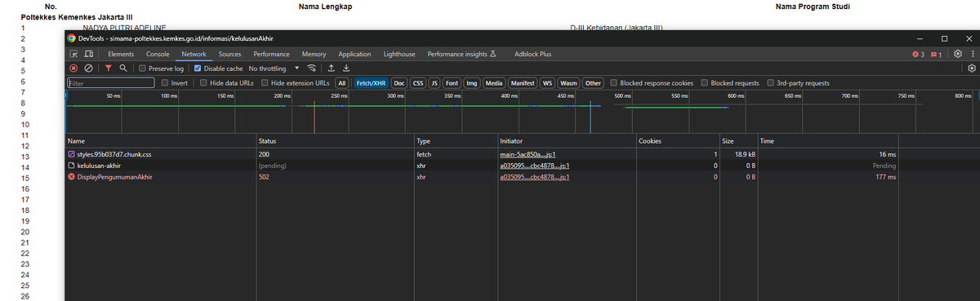Switch to the Console tab
Image resolution: width=980 pixels, height=301 pixels.
tap(158, 54)
